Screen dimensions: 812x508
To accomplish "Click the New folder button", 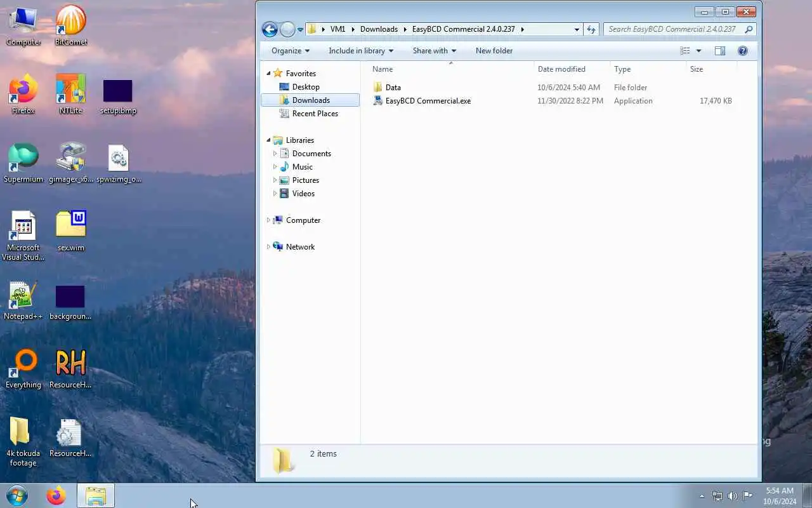I will [x=494, y=51].
